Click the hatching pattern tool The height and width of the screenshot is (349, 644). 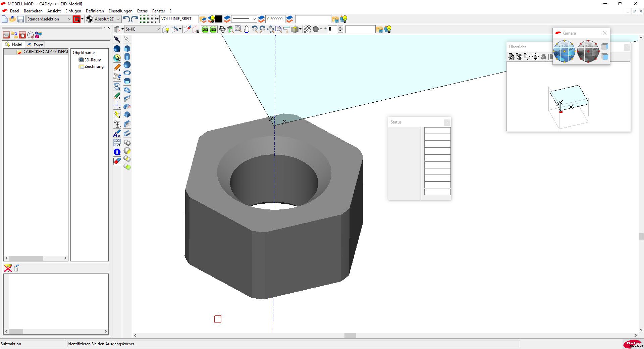(117, 143)
